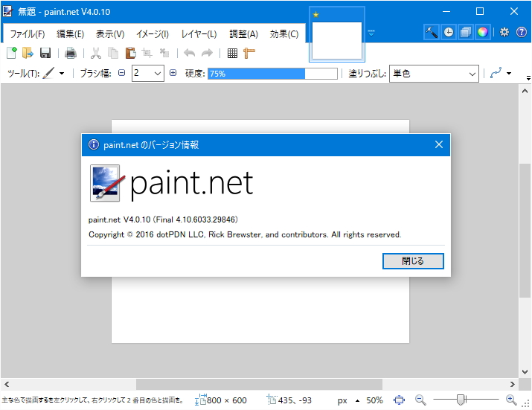The image size is (532, 410).
Task: Undo with the left arrow icon
Action: click(x=189, y=53)
